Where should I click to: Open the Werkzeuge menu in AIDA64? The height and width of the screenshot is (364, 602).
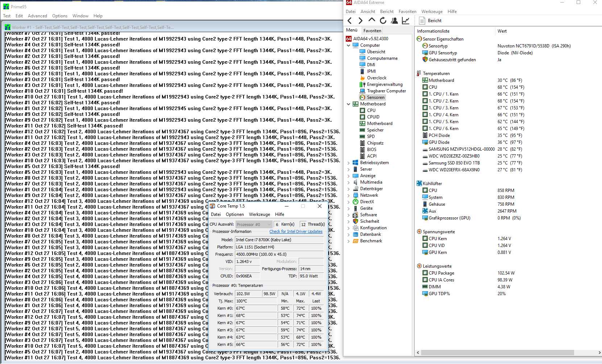(432, 12)
